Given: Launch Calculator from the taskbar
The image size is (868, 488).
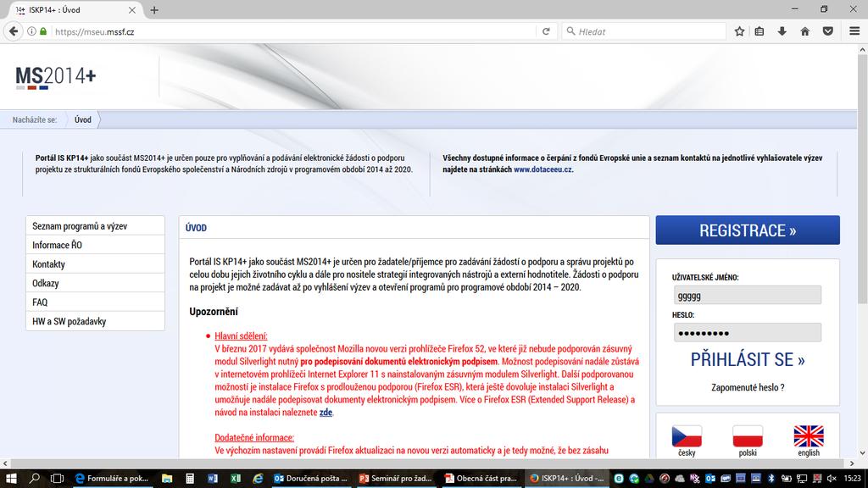Looking at the screenshot, I should tap(189, 478).
